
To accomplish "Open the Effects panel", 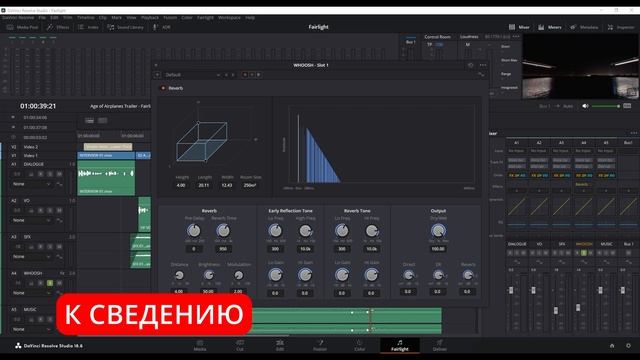I will click(58, 27).
